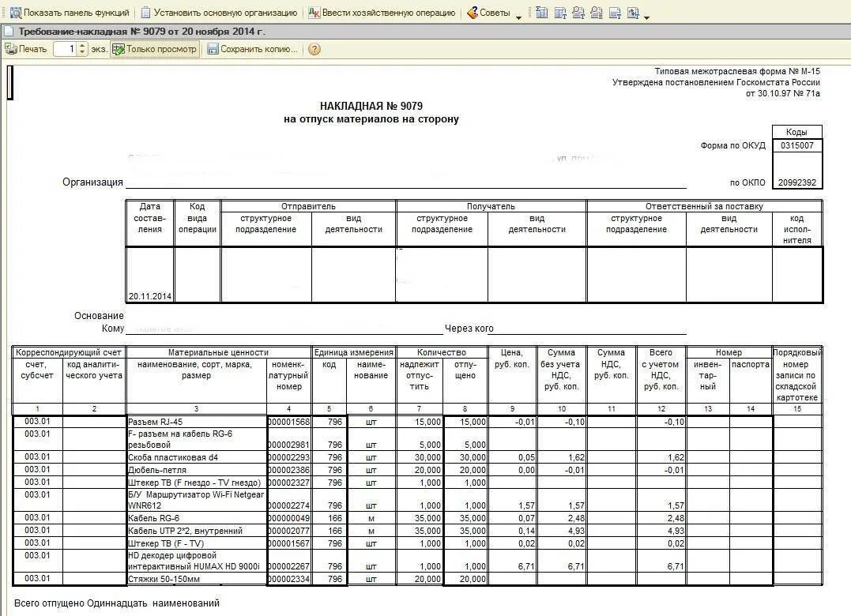Click the first small toolbar icon after Советы

[541, 13]
